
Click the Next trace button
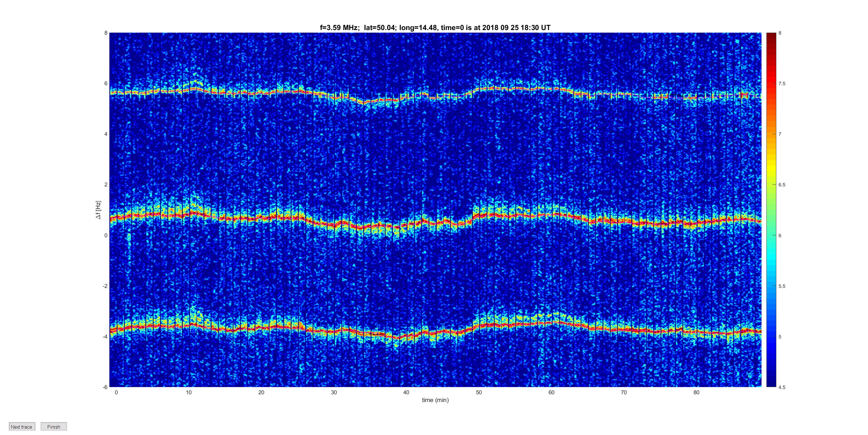(x=22, y=427)
